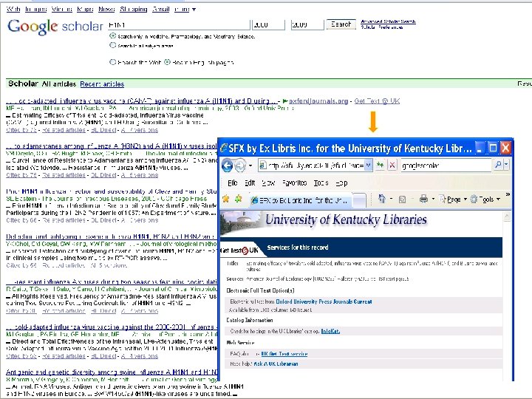Open the View menu in SFX window
This screenshot has height=399, width=532.
[268, 183]
